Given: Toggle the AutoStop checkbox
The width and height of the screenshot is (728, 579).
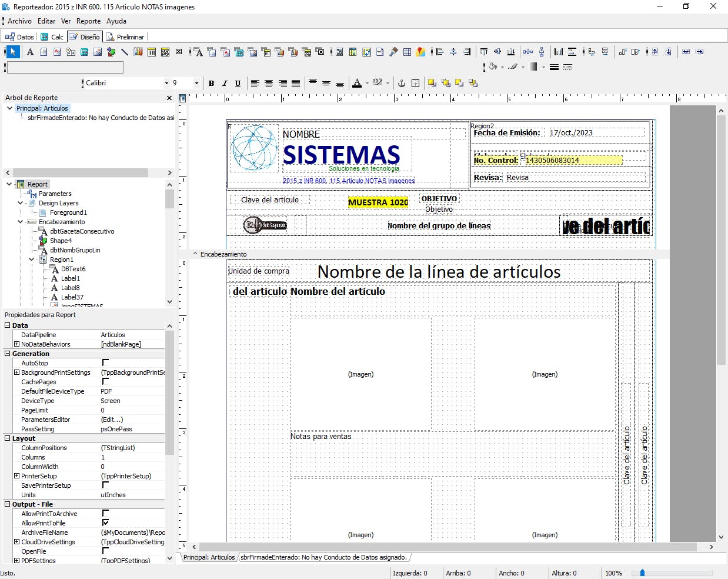Looking at the screenshot, I should pos(105,362).
